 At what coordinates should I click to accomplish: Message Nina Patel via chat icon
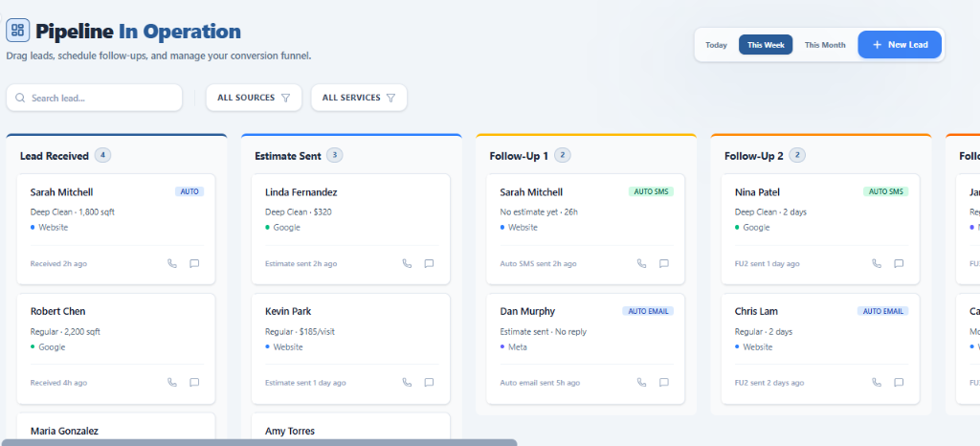click(899, 263)
